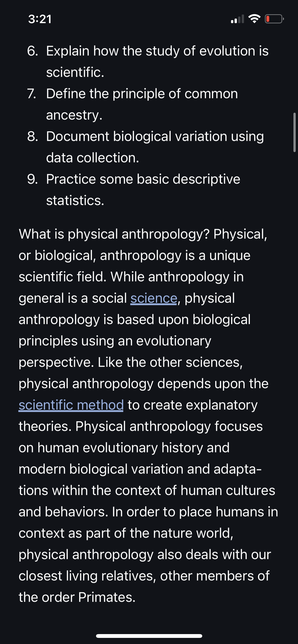
Task: Tap the heading text 'What is physical anthropology?'
Action: [114, 234]
